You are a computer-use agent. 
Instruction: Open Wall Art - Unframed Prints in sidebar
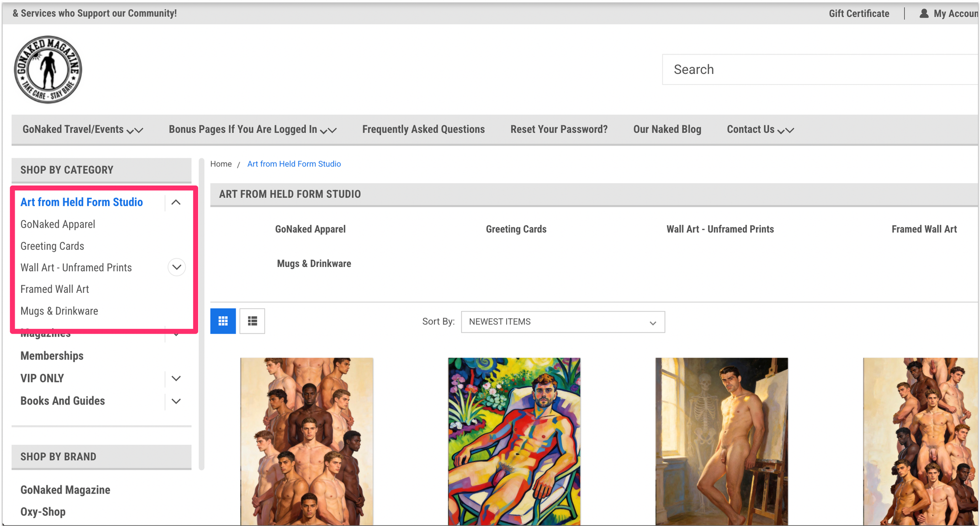76,267
